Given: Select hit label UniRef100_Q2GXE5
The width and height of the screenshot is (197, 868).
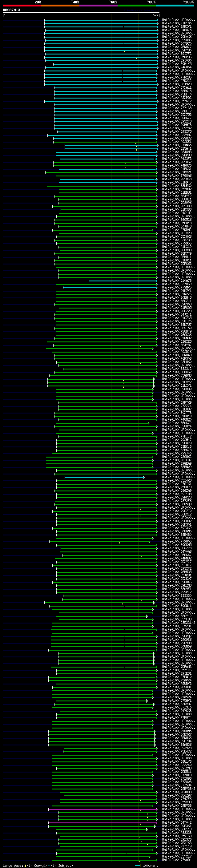Looking at the screenshot, I should pyautogui.click(x=177, y=342).
